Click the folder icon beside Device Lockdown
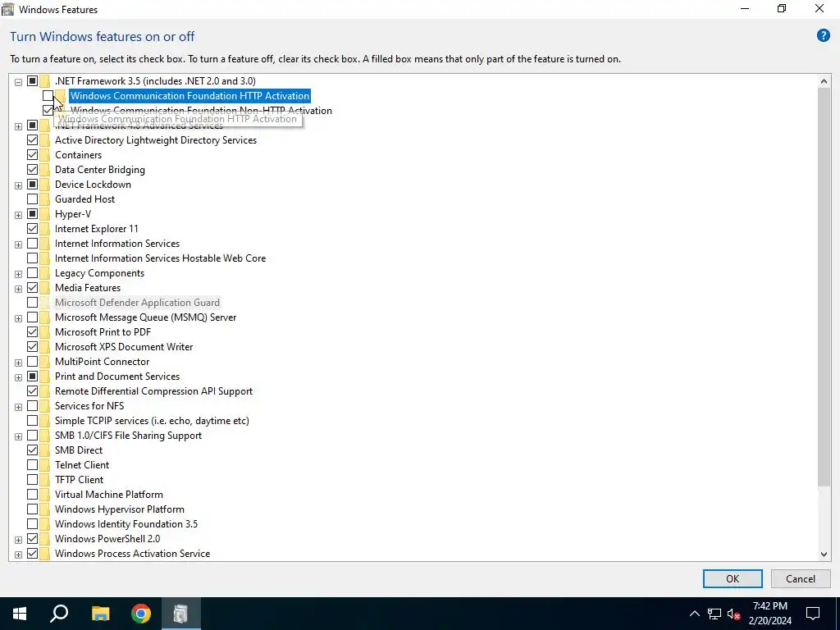Screen dimensions: 840x630 (x=44, y=185)
